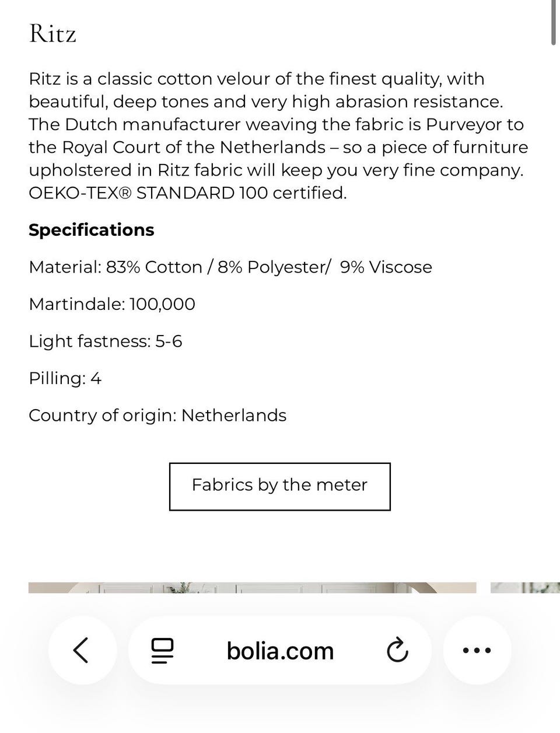560x733 pixels.
Task: Click the Material composition line
Action: click(x=230, y=267)
